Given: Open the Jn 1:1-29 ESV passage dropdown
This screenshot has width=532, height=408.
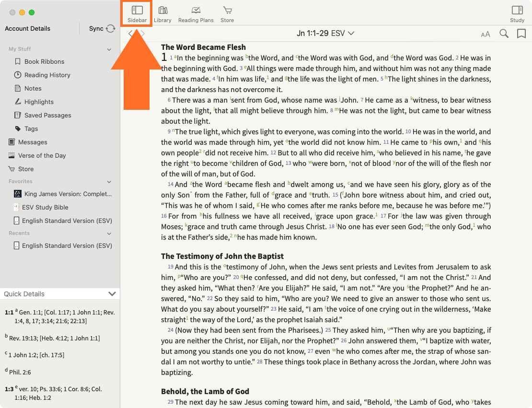Looking at the screenshot, I should pyautogui.click(x=325, y=34).
